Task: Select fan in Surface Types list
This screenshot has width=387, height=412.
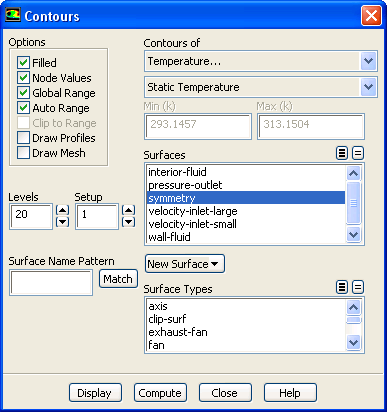Action: [246, 345]
